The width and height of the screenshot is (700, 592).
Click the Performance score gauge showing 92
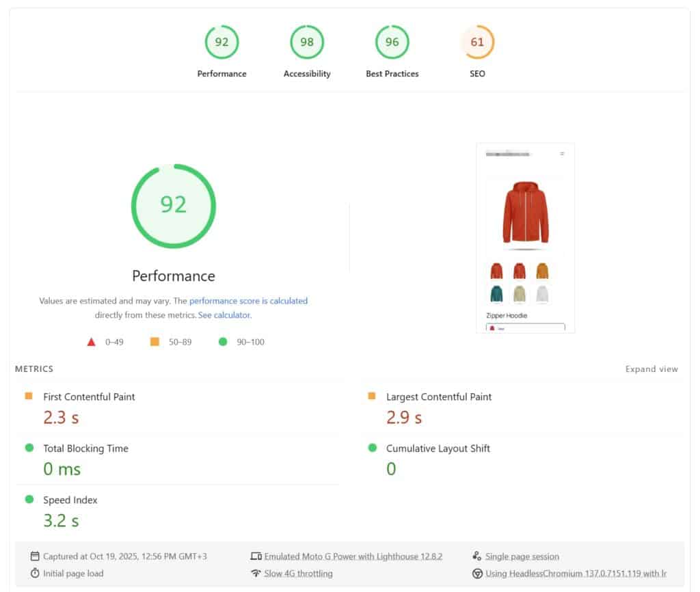point(221,42)
